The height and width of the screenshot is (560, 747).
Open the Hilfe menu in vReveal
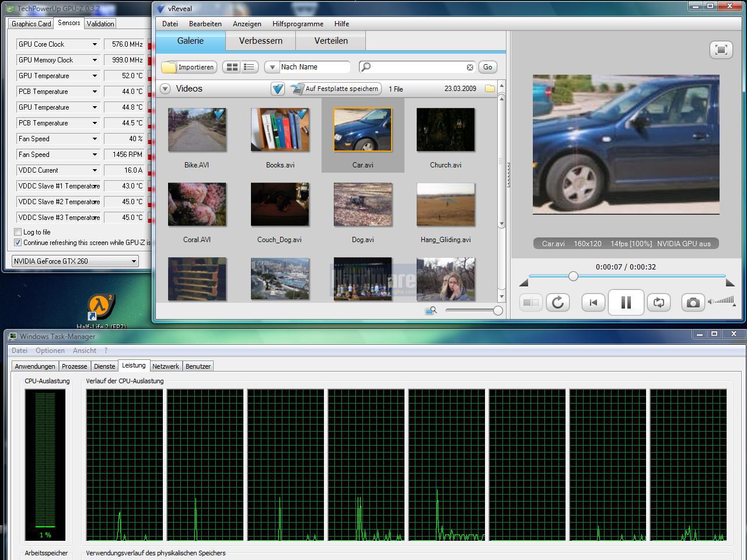342,24
